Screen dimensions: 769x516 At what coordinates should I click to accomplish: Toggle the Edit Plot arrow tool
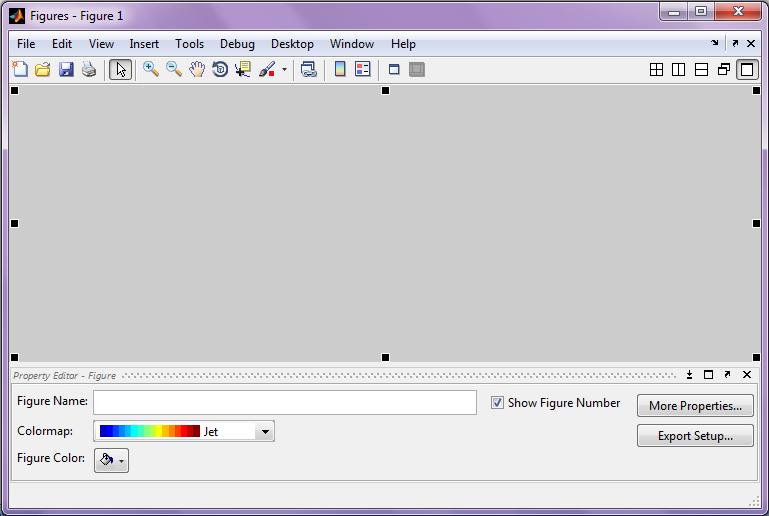pyautogui.click(x=120, y=69)
